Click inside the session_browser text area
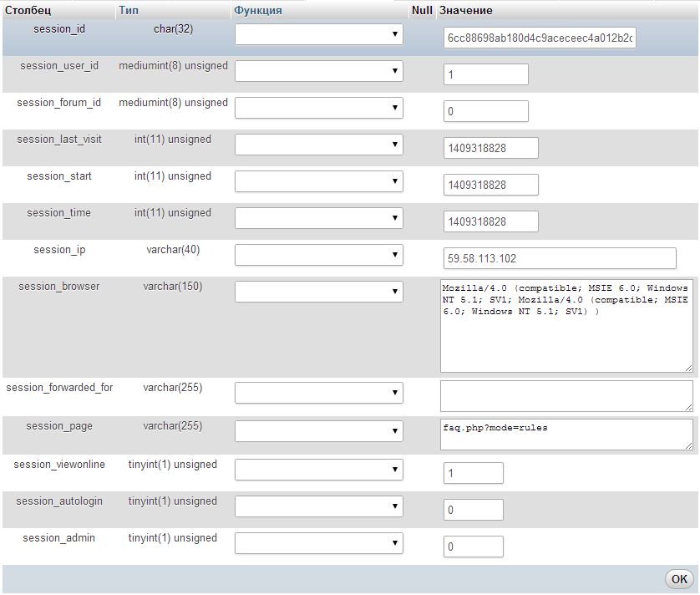Screen dimensions: 700x595 [x=566, y=326]
